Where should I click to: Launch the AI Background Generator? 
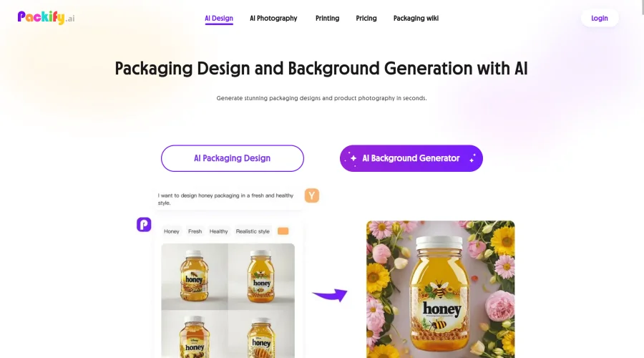click(411, 158)
